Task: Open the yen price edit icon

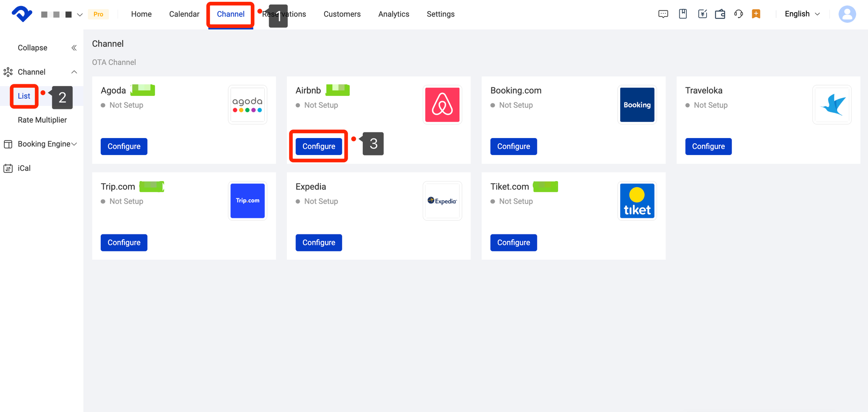Action: [702, 14]
